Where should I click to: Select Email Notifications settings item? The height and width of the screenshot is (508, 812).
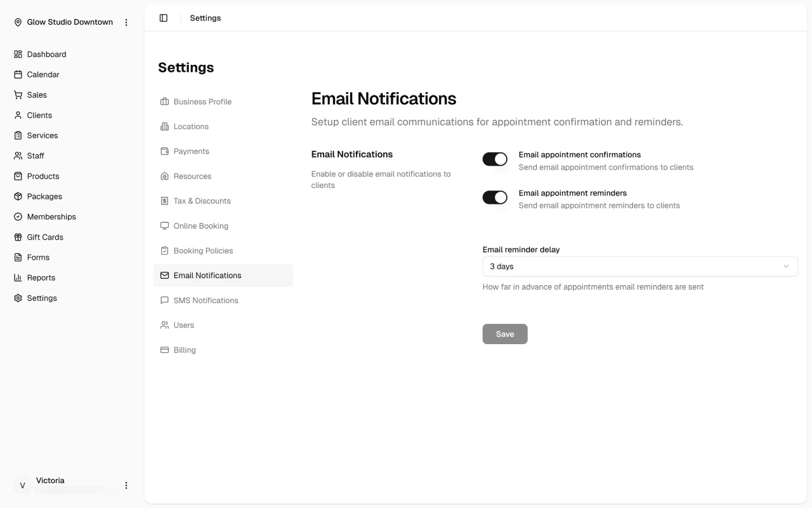click(x=223, y=275)
